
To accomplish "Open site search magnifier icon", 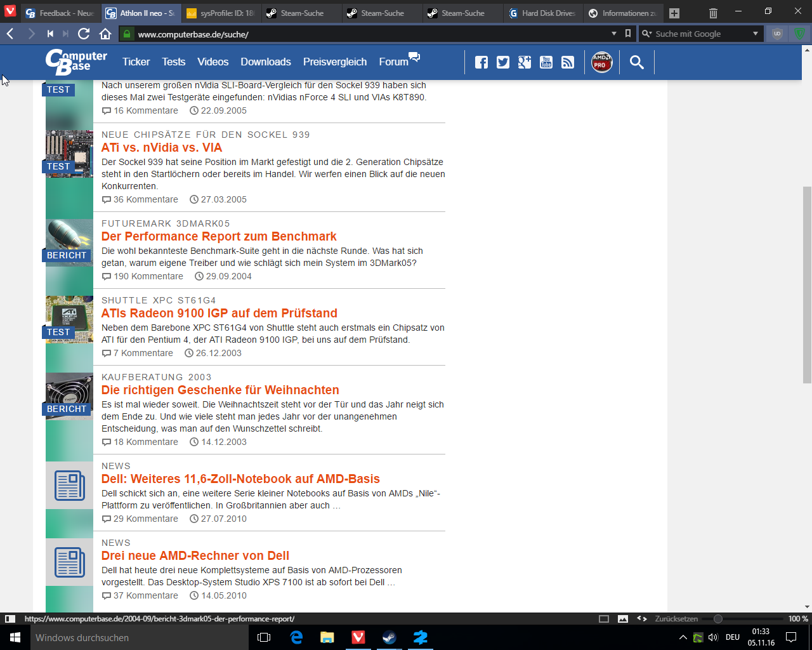I will point(637,62).
